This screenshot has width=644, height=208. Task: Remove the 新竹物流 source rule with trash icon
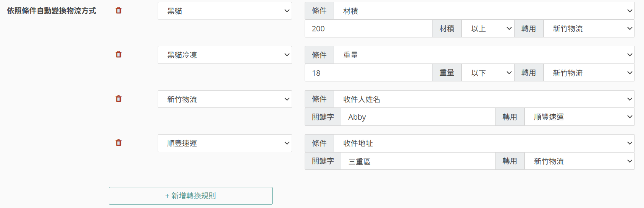coord(119,99)
